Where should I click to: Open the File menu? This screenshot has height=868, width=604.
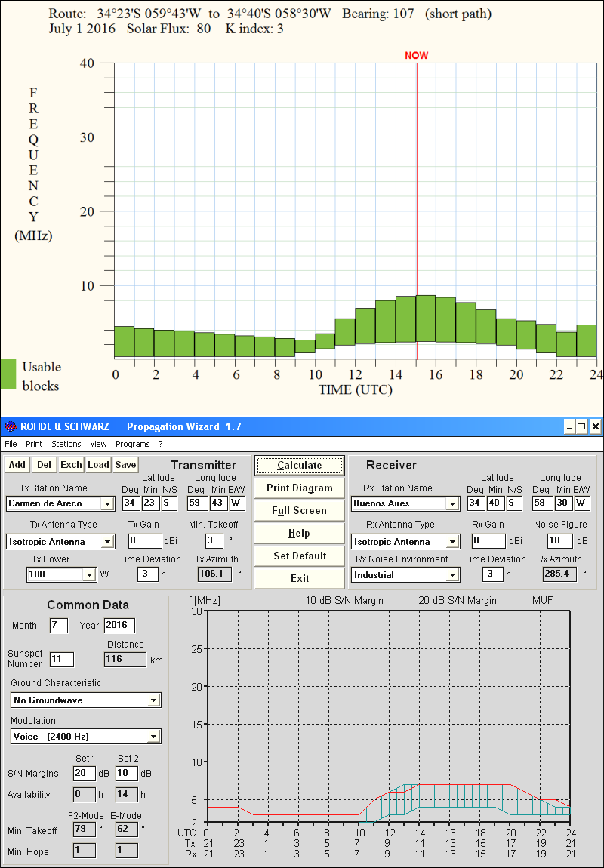click(x=11, y=444)
